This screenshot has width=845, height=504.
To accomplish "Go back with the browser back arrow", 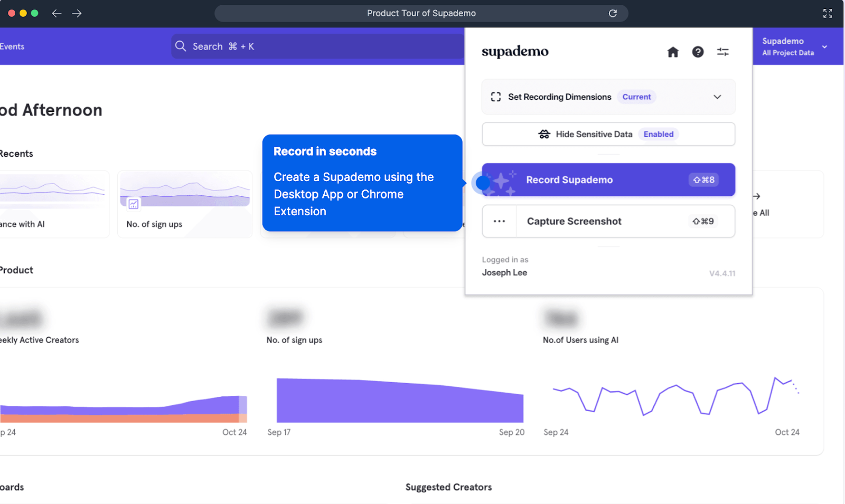I will 57,13.
